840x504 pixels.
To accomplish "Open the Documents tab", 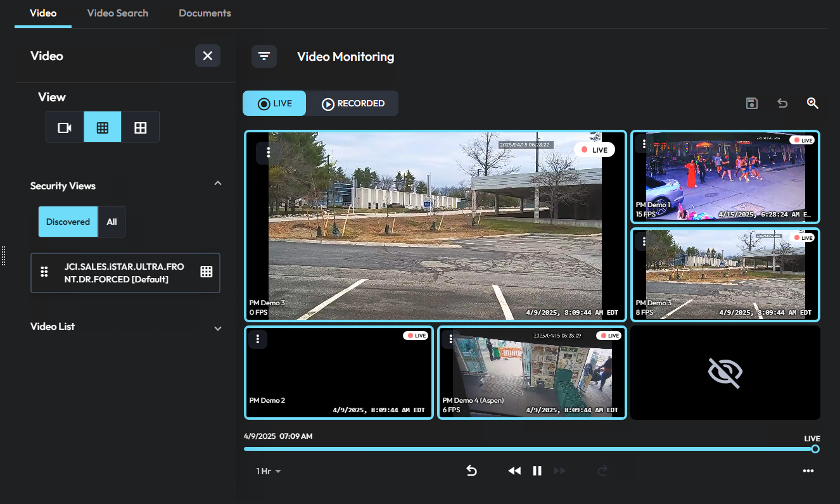I will click(x=204, y=13).
